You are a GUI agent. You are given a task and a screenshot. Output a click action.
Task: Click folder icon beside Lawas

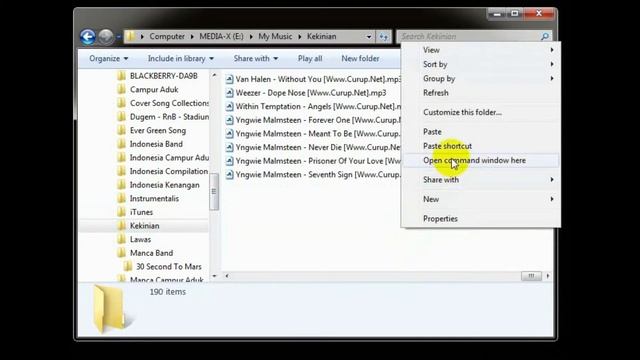pos(121,239)
